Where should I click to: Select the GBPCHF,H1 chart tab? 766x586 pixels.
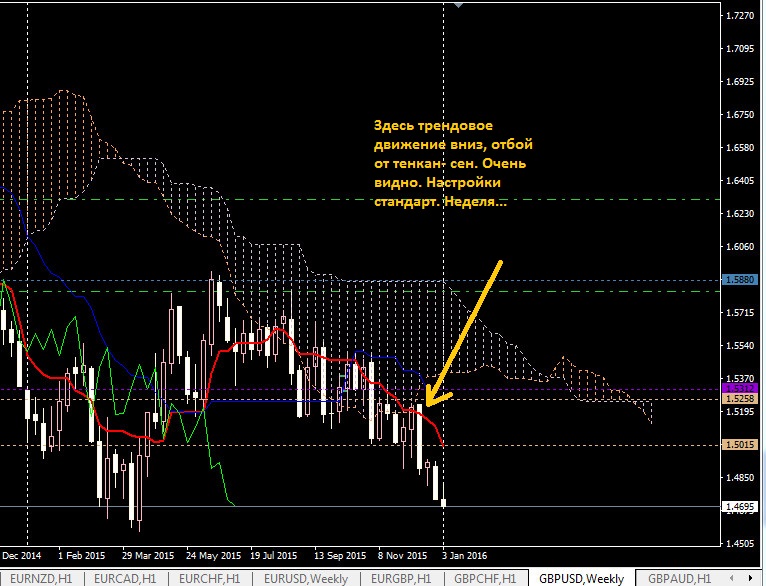(x=485, y=579)
